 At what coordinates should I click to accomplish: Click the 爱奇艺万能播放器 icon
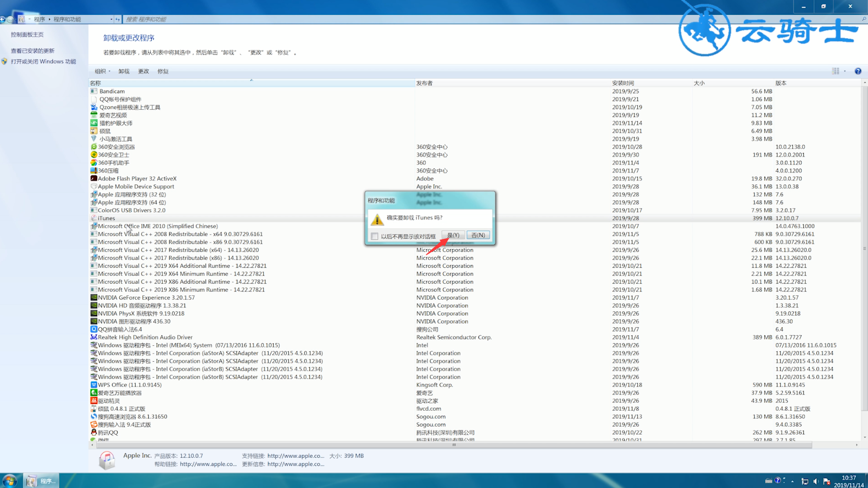click(x=94, y=393)
